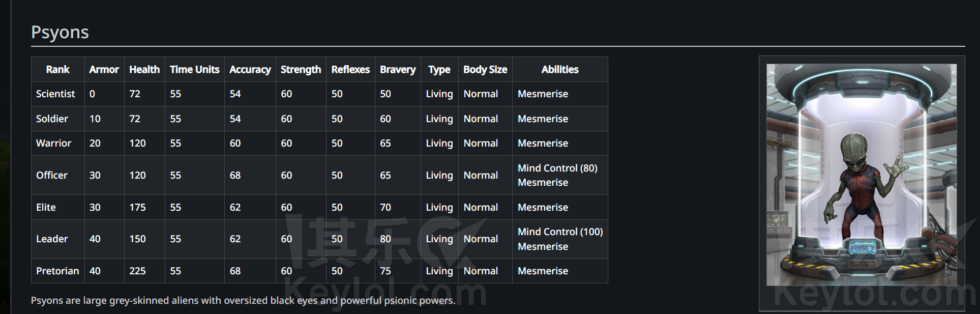This screenshot has width=980, height=314.
Task: Click the Health column header
Action: (144, 69)
